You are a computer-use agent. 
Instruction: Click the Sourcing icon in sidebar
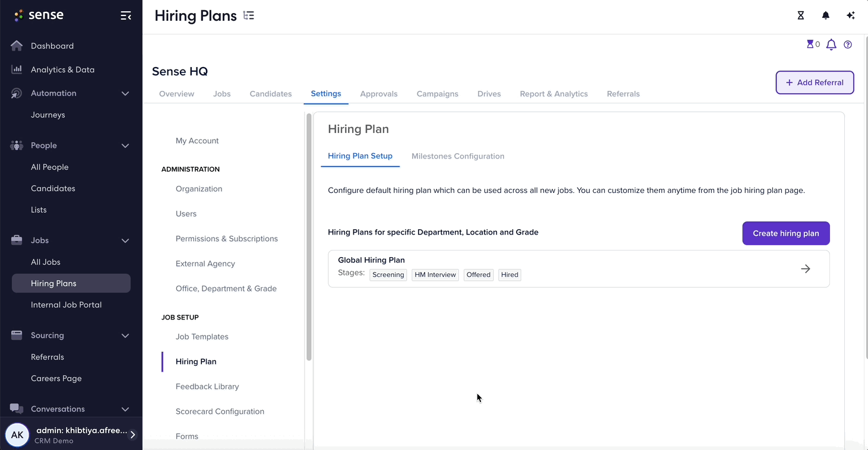pos(17,335)
